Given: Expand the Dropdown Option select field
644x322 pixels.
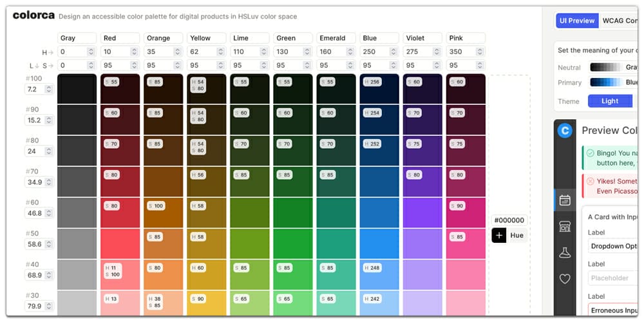Looking at the screenshot, I should tap(612, 246).
